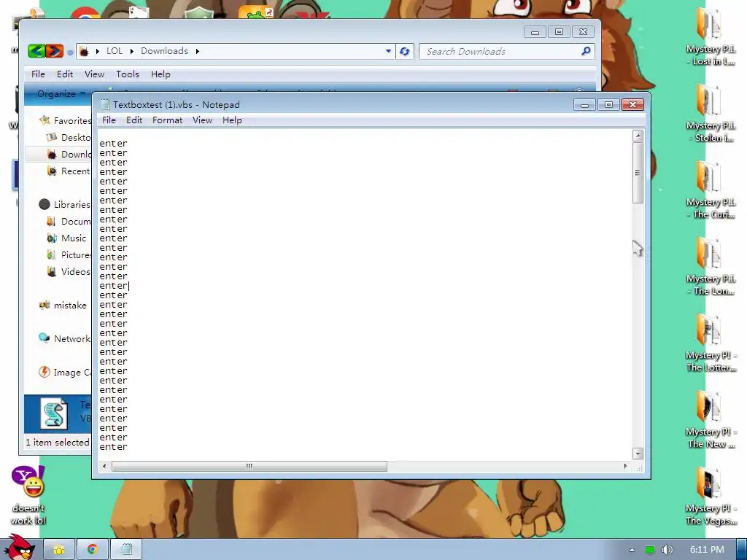Switch to Notepad taskbar button

(126, 550)
